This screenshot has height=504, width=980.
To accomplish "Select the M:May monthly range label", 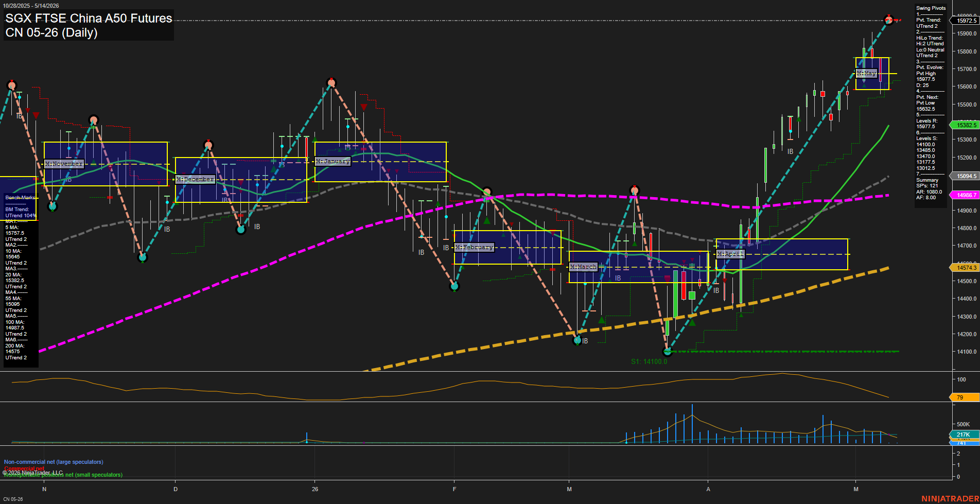I will click(x=866, y=73).
